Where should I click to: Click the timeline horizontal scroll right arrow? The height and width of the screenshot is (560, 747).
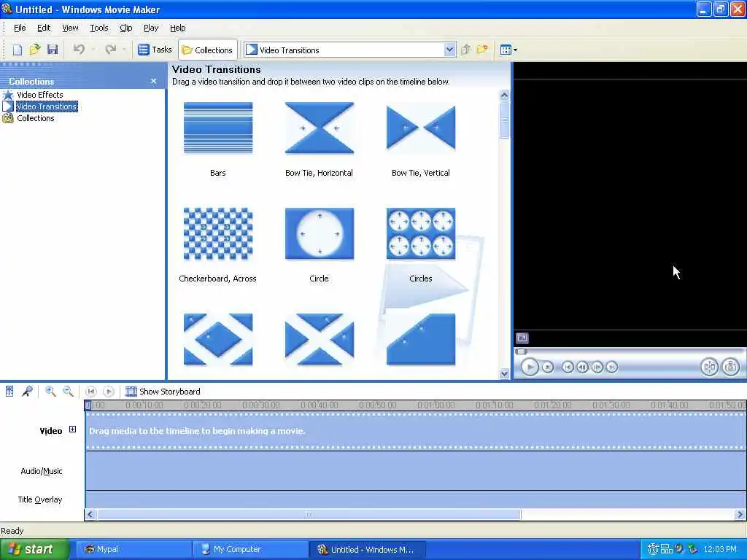pos(740,514)
